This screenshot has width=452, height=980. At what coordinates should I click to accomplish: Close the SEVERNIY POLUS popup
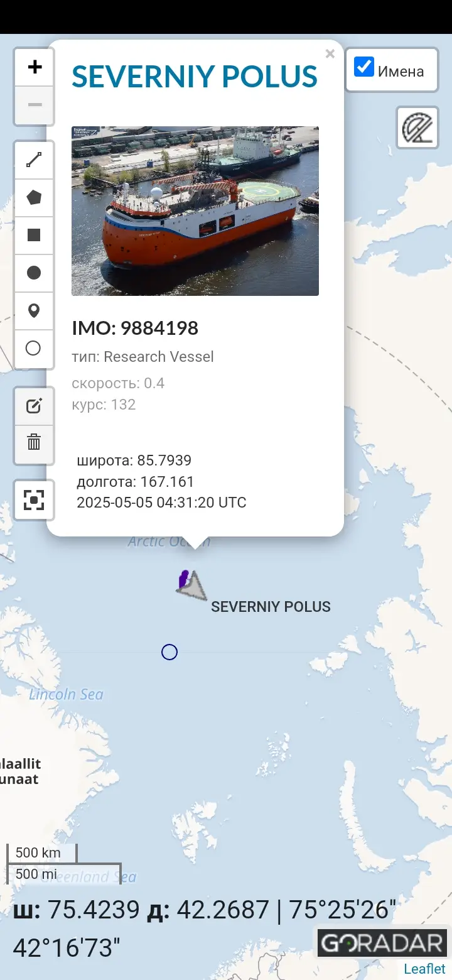point(330,55)
